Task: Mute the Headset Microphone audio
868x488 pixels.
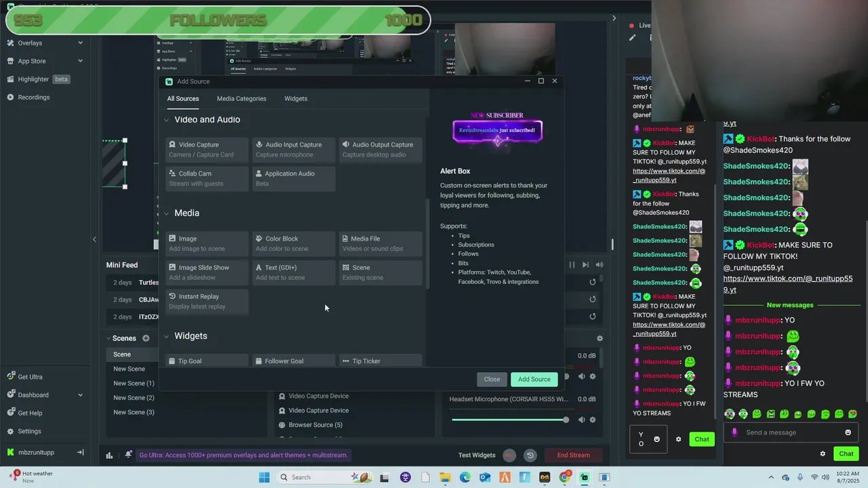Action: (581, 420)
